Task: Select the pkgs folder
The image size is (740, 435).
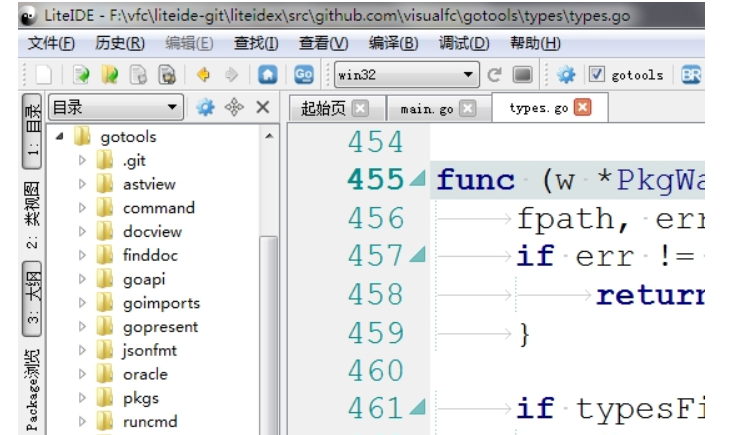Action: point(141,398)
